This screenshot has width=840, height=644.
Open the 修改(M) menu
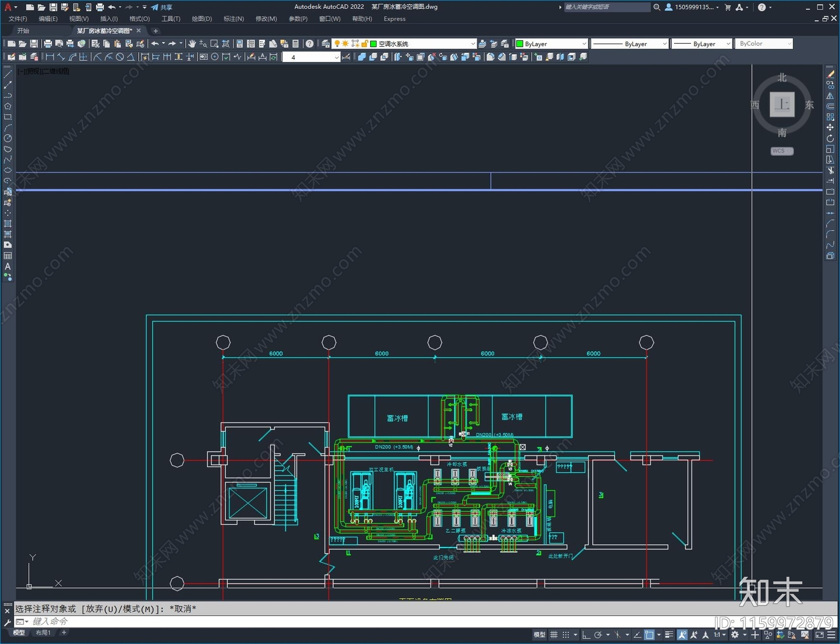pos(266,19)
